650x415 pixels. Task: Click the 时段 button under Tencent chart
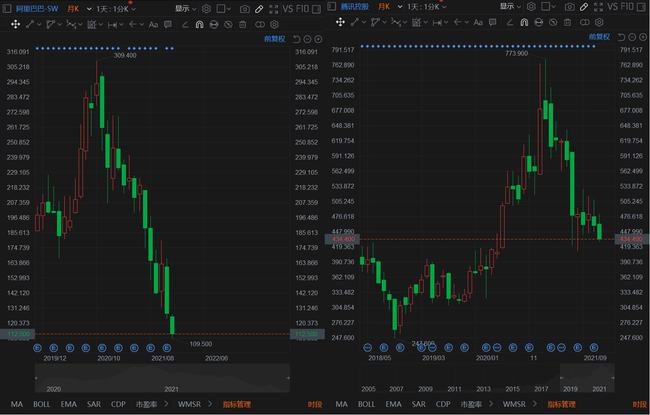pyautogui.click(x=632, y=404)
